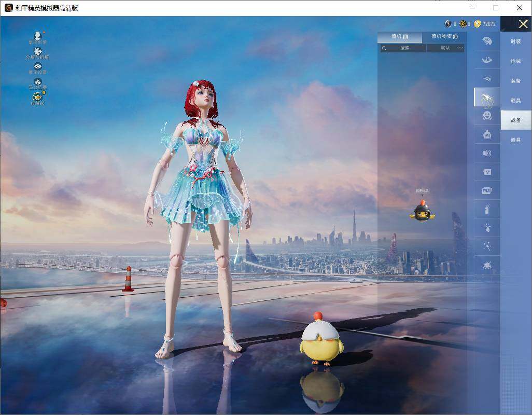The width and height of the screenshot is (532, 415).
Task: Click the gold coin currency icon
Action: point(478,24)
